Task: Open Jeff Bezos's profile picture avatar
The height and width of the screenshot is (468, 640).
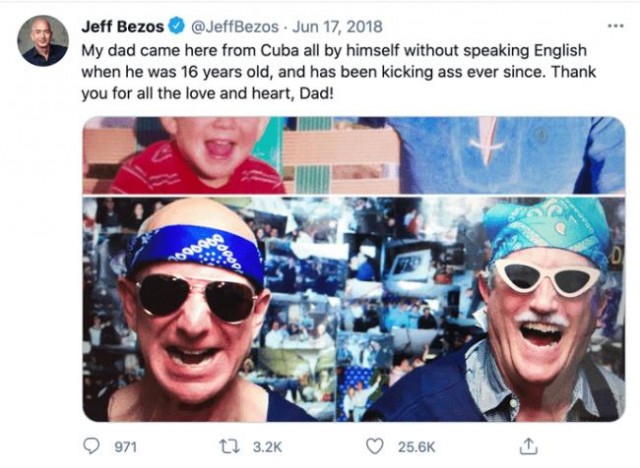Action: tap(43, 41)
